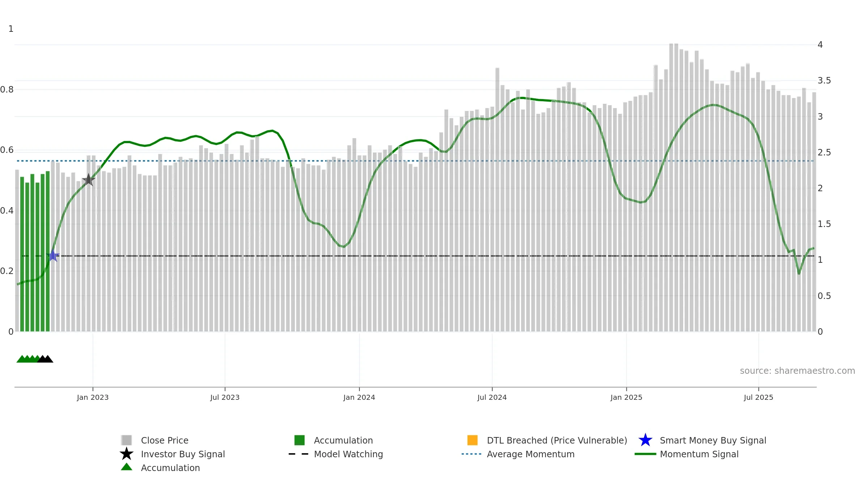Click the black Investor Buy Signal legend star
868x488 pixels.
[127, 454]
